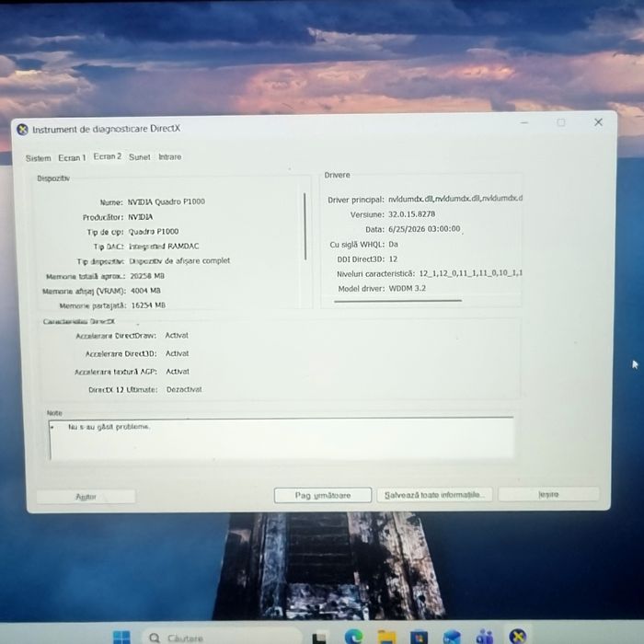Open Task View from the taskbar

320,637
